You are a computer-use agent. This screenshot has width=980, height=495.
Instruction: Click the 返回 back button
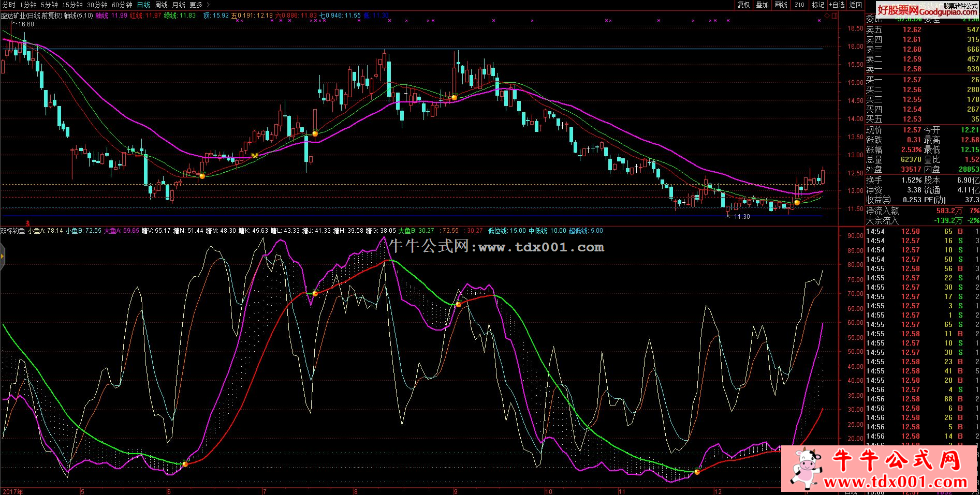point(856,5)
